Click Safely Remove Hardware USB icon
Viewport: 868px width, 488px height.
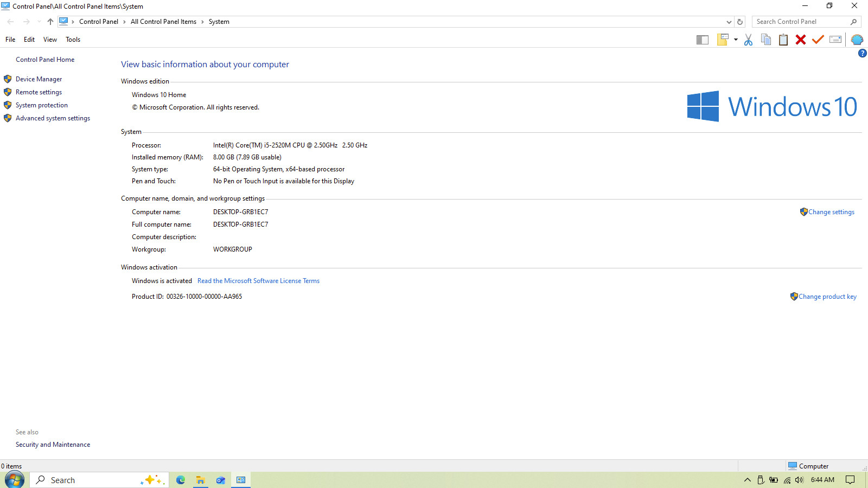(761, 480)
